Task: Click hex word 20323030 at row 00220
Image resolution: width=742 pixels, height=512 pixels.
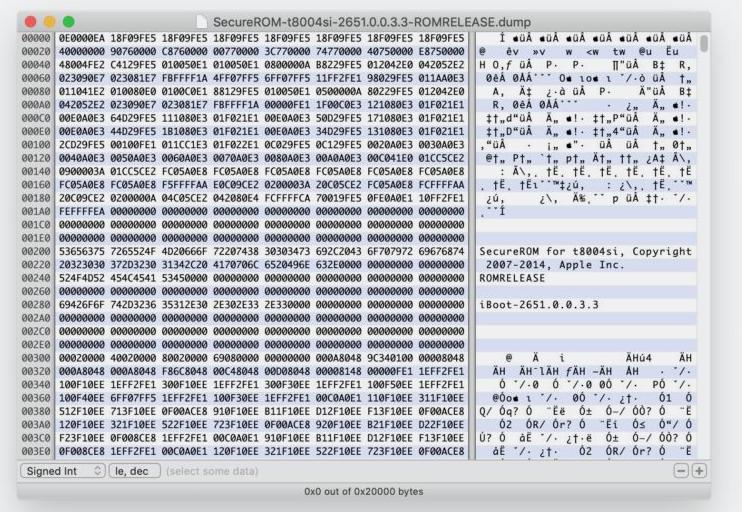Action: tap(82, 265)
